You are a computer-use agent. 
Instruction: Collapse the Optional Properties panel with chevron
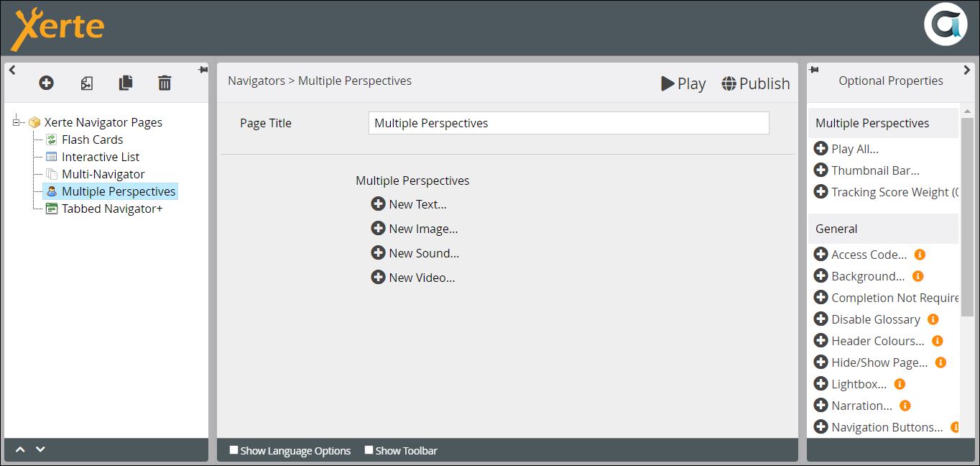[966, 70]
